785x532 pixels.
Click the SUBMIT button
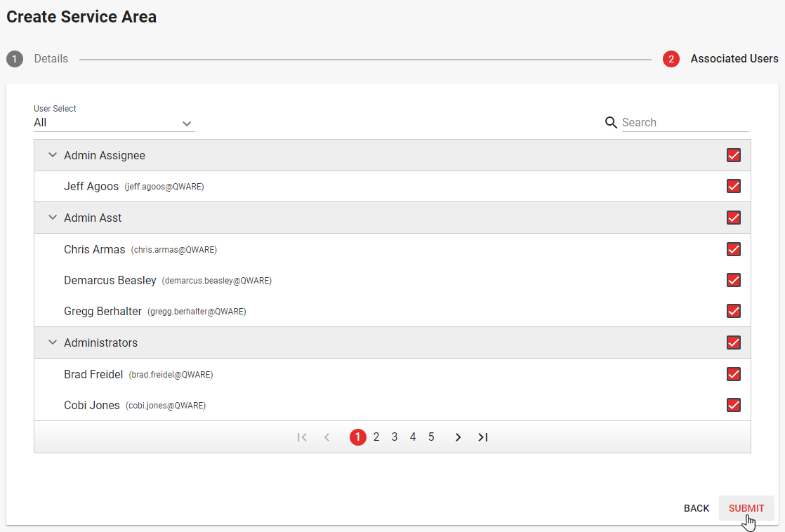(746, 508)
